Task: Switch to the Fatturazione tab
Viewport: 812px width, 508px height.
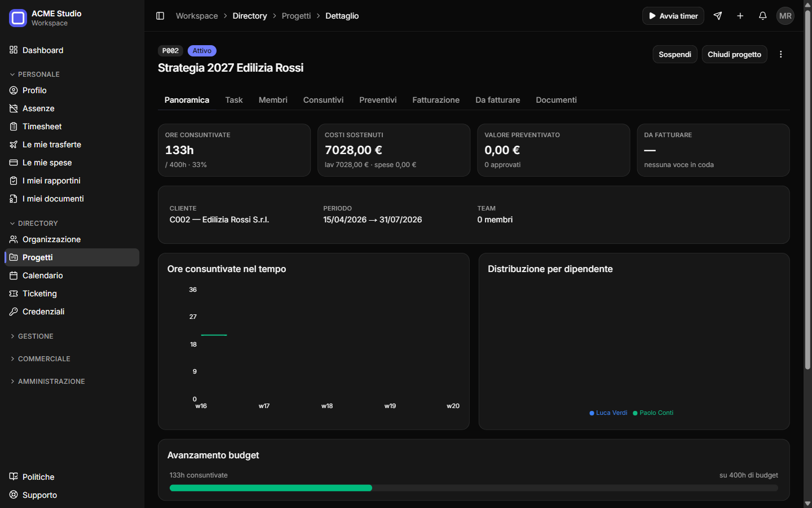Action: [436, 100]
